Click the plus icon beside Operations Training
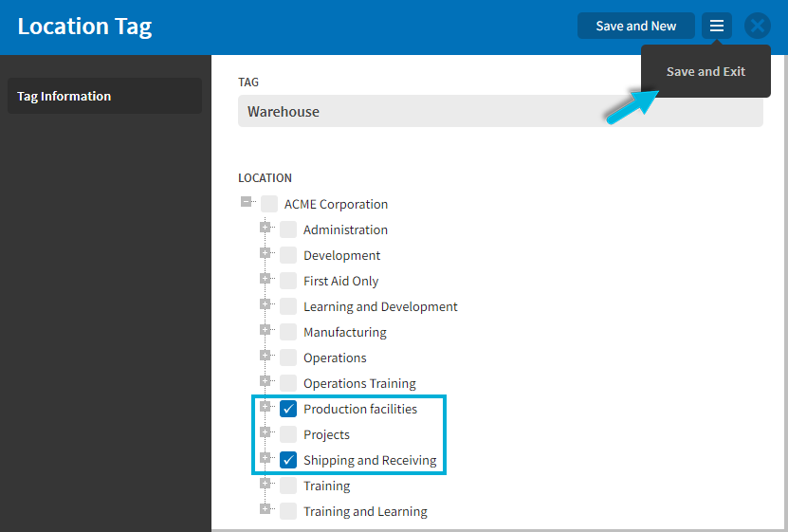 click(x=265, y=381)
